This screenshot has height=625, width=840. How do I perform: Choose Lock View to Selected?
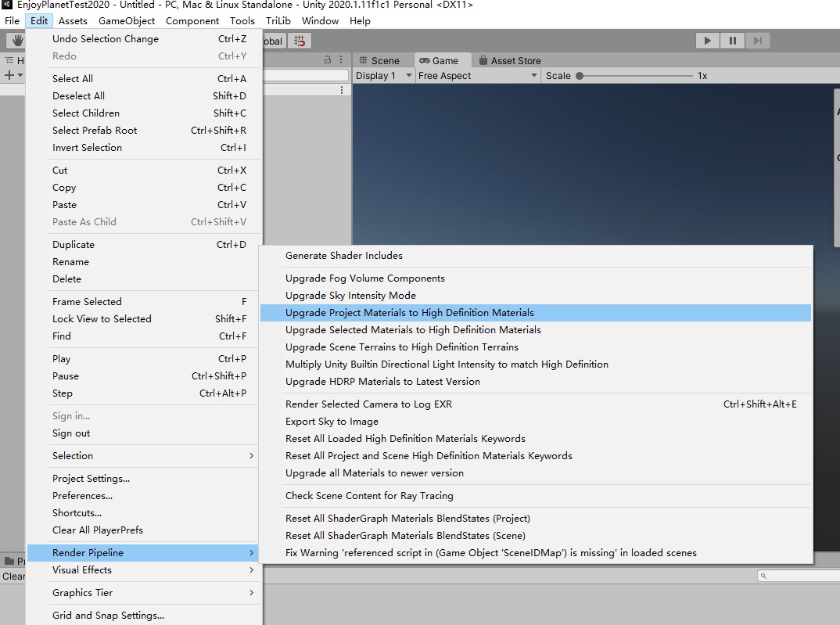click(x=145, y=318)
